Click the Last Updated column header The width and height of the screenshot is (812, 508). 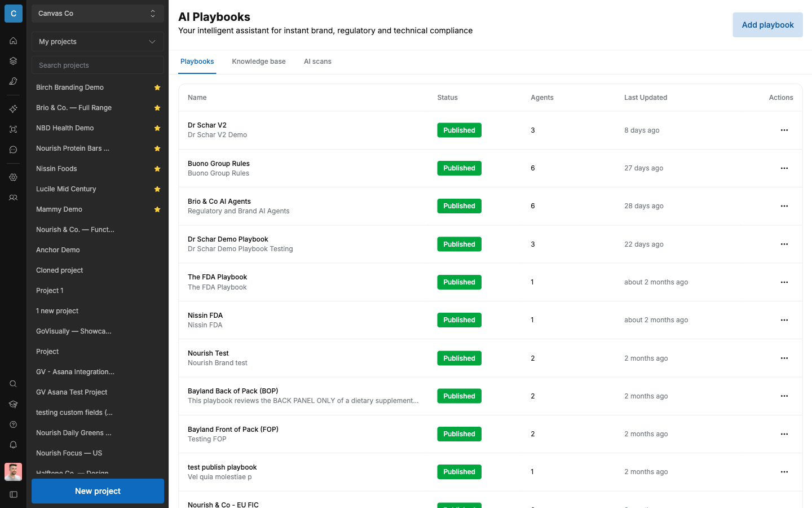click(x=646, y=98)
